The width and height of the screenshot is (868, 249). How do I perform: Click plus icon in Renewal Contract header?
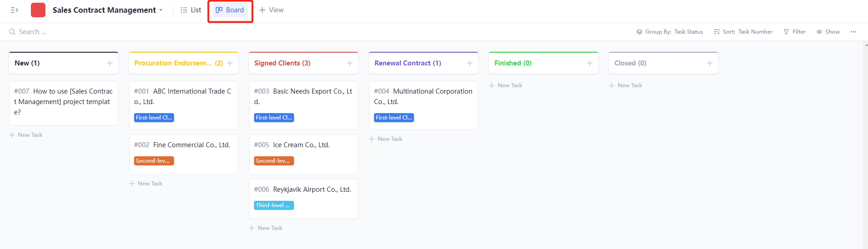[x=470, y=63]
